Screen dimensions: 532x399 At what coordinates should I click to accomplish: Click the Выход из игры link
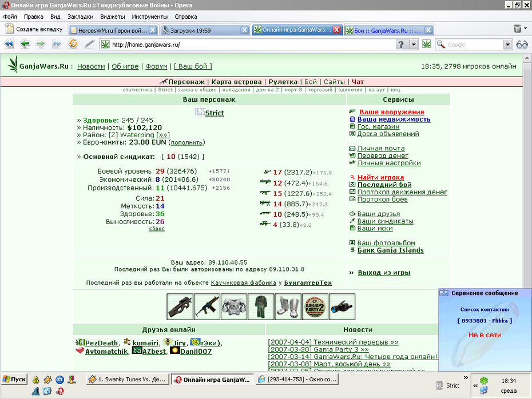pos(384,273)
